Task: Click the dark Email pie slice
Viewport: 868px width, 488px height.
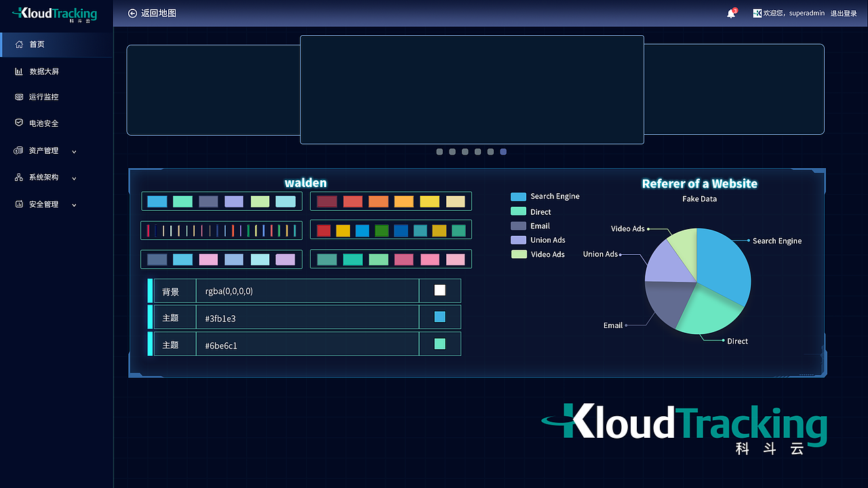Action: tap(668, 304)
